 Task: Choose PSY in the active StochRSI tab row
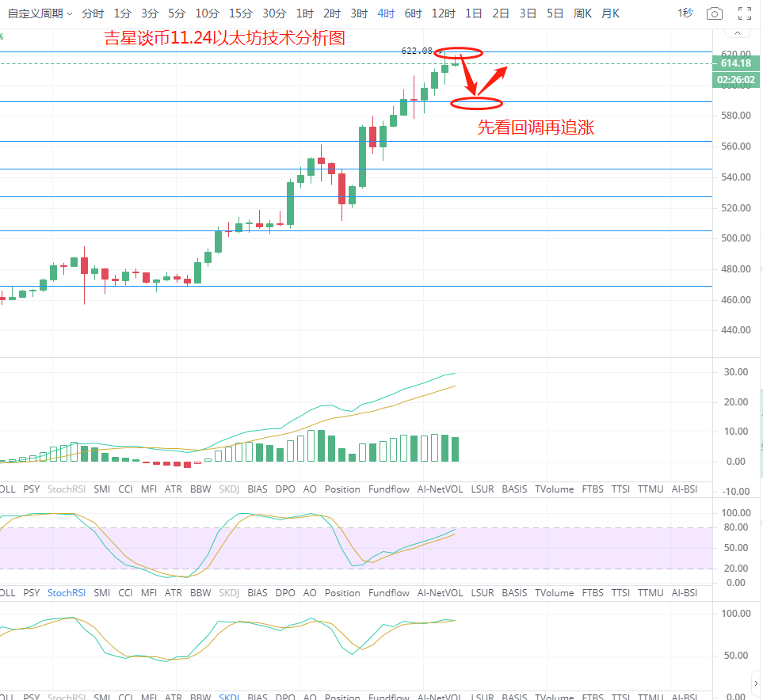click(32, 592)
